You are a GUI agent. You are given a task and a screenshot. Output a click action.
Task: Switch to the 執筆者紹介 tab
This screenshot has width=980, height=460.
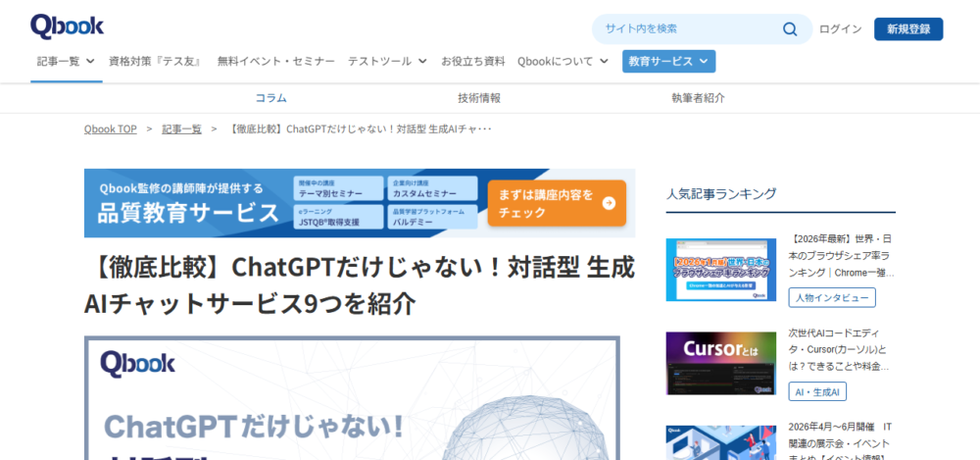(698, 98)
